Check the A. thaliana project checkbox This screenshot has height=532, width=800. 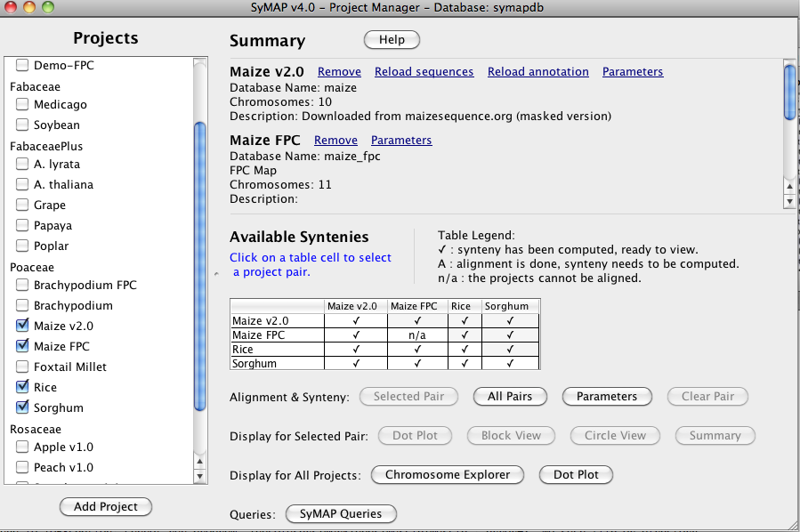click(x=22, y=184)
